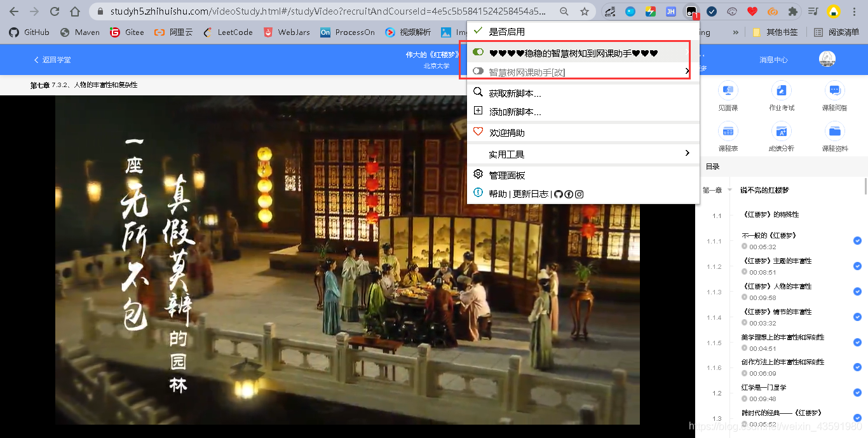Choose 添加新脚本... in Tampermonkey menu
The height and width of the screenshot is (438, 868).
[x=583, y=111]
